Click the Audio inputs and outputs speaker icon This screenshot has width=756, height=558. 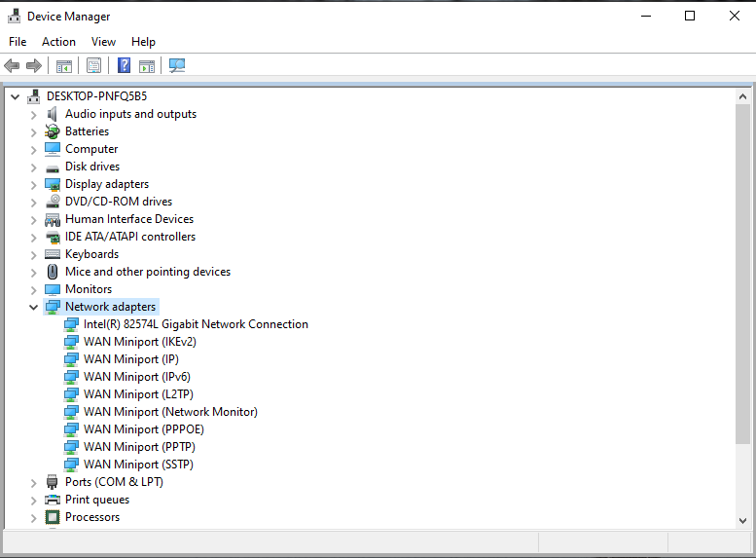point(53,114)
